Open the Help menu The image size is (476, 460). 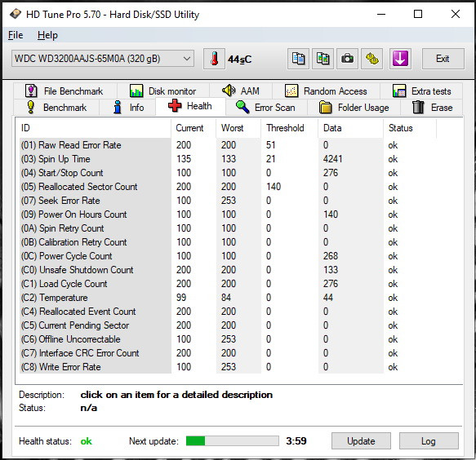tap(47, 35)
